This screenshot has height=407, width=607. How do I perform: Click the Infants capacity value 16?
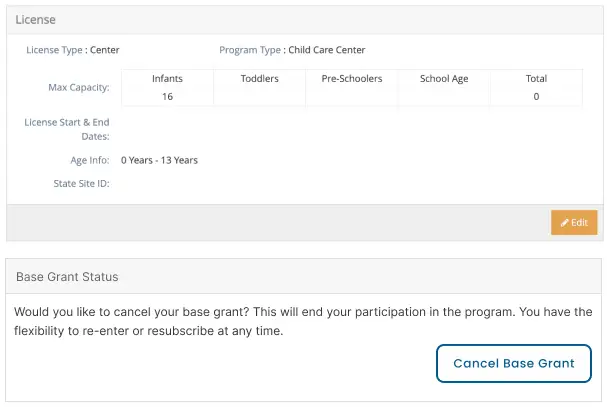click(x=167, y=96)
